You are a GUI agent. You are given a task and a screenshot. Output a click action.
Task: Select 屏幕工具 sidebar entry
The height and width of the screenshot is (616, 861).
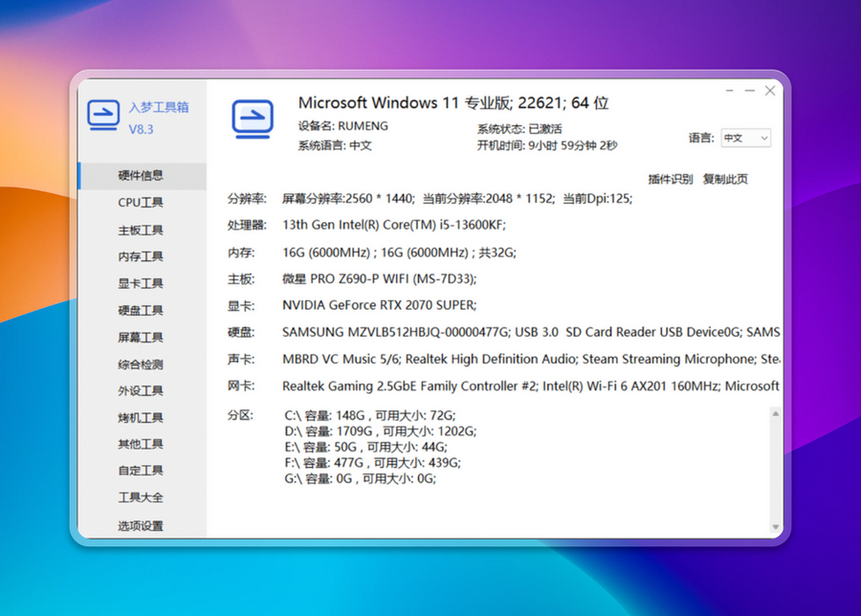[143, 337]
